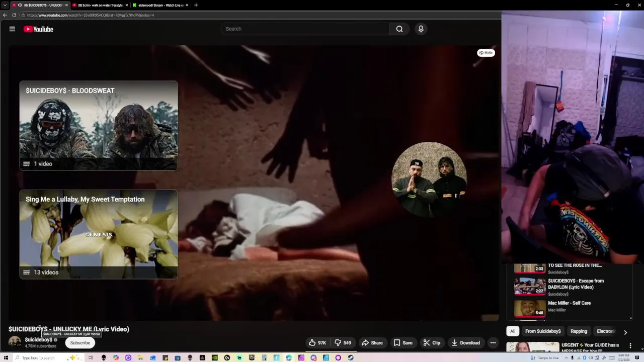Open Temps to rise weather widget

click(x=545, y=358)
